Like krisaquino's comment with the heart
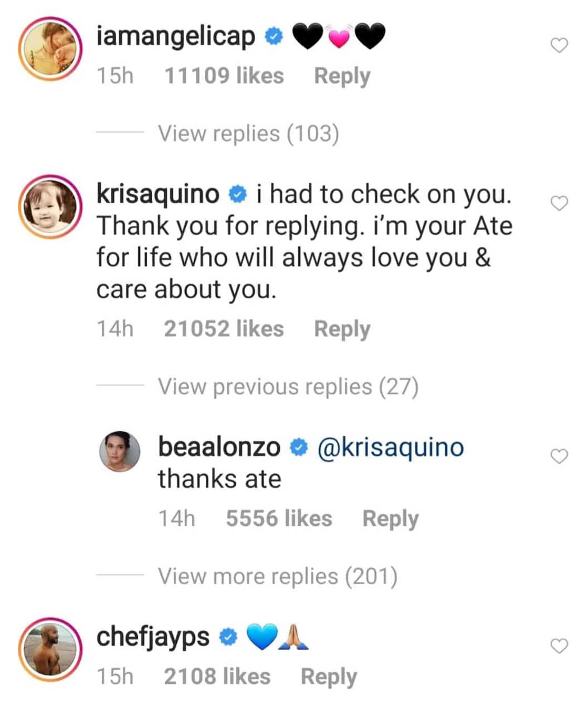Image resolution: width=588 pixels, height=718 pixels. 559,203
